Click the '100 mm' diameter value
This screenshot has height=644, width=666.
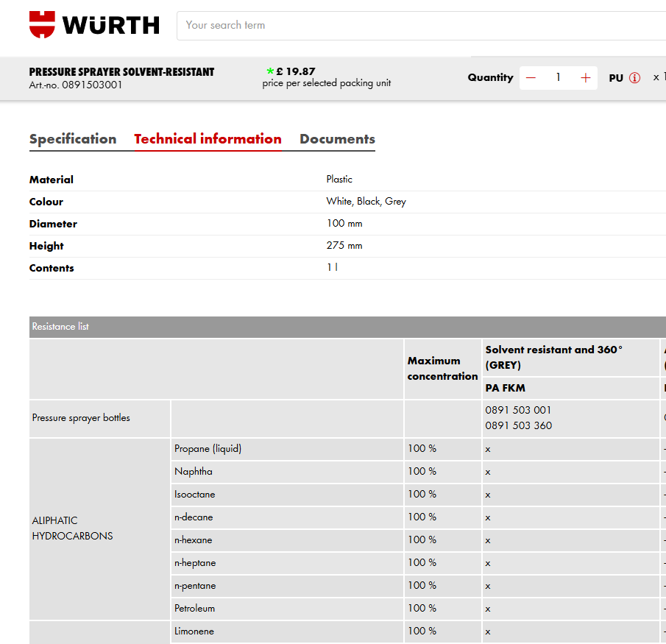pyautogui.click(x=344, y=224)
